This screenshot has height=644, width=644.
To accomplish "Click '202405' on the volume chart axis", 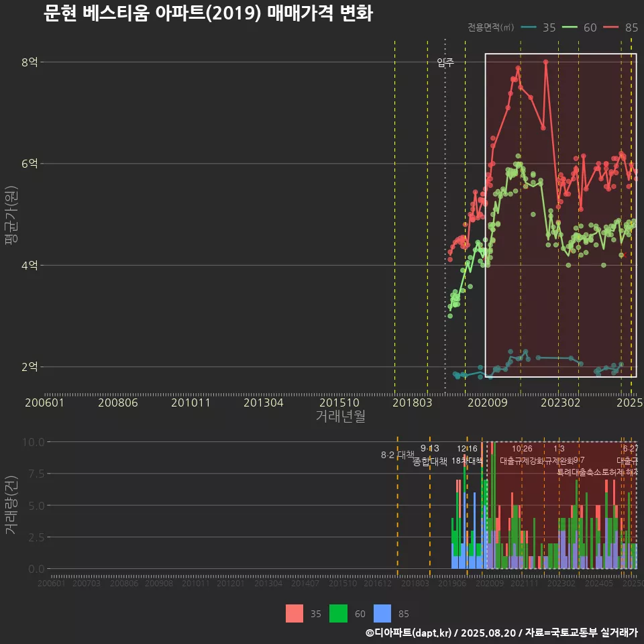I will [599, 583].
